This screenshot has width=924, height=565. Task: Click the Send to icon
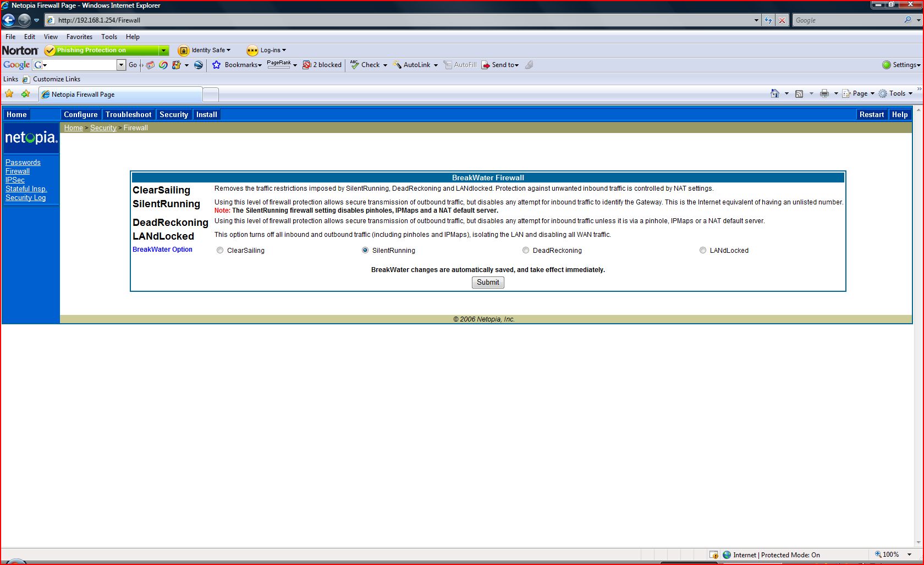click(486, 65)
